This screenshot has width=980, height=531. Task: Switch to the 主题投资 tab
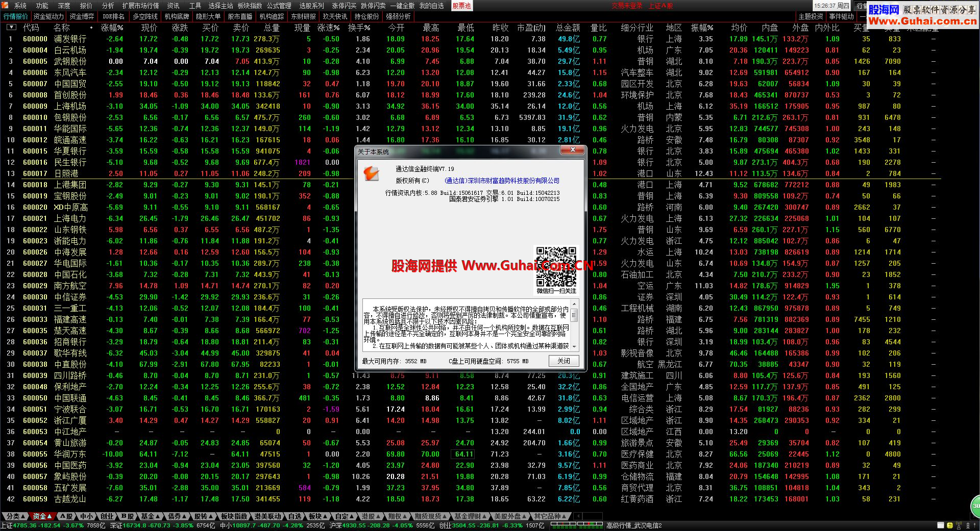pos(811,16)
